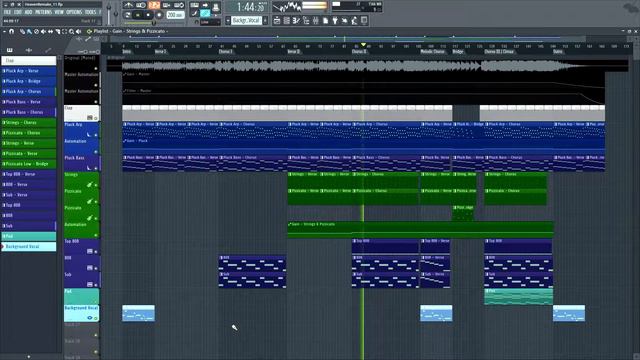Image resolution: width=640 pixels, height=360 pixels.
Task: Select the playlist Slip tool
Action: pyautogui.click(x=50, y=31)
